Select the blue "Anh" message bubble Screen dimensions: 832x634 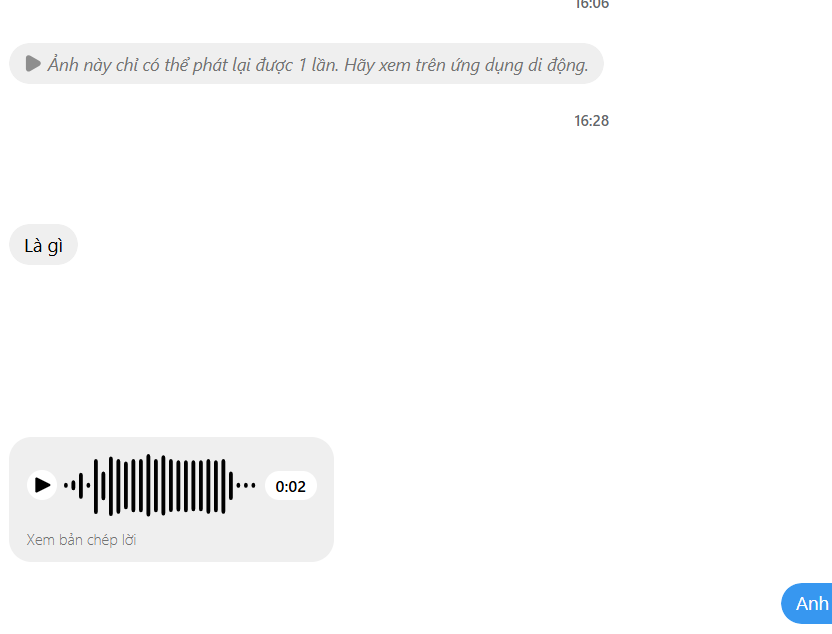(807, 603)
